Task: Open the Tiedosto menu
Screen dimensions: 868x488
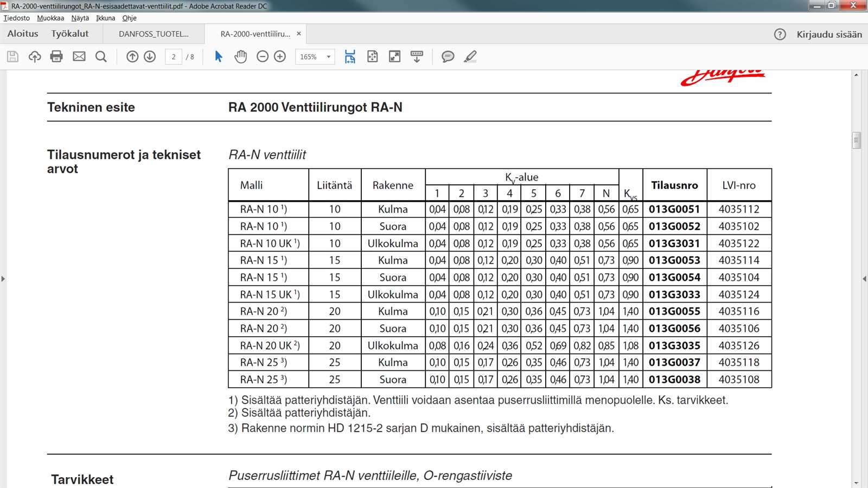Action: pos(17,18)
